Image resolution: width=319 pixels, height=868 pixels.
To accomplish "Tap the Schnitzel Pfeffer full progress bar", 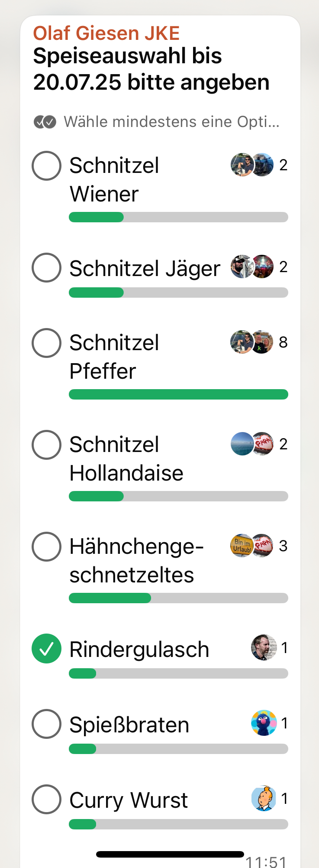I will pyautogui.click(x=178, y=394).
